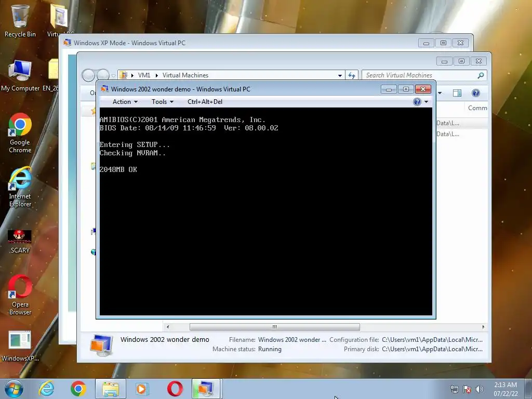
Task: Click Virtual Machines in the address breadcrumb
Action: 185,75
